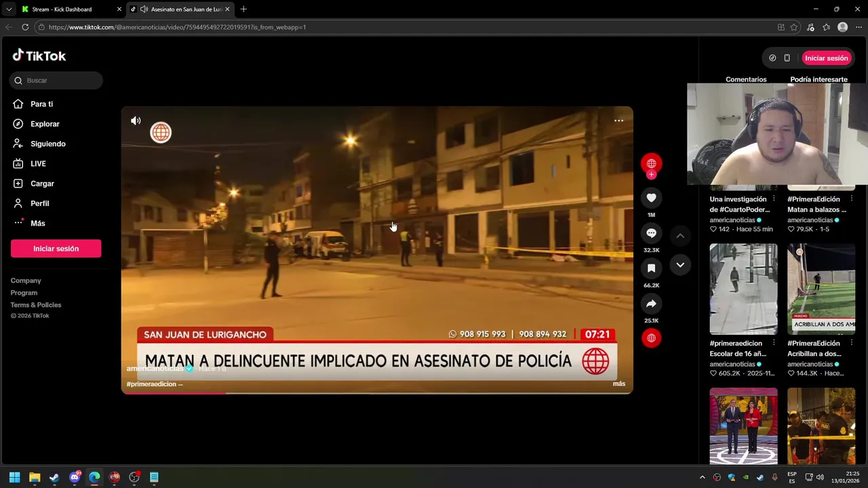Open options for the Acribillan a dos video
Viewport: 868px width, 488px height.
pos(851,343)
